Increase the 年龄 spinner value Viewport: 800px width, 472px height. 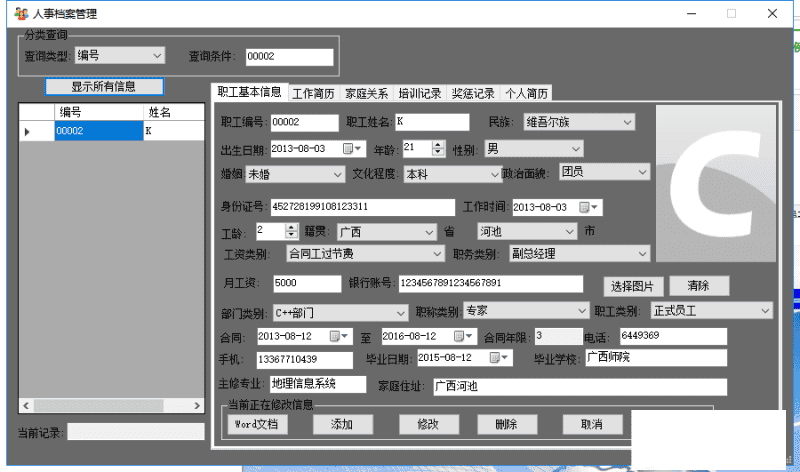click(x=438, y=145)
